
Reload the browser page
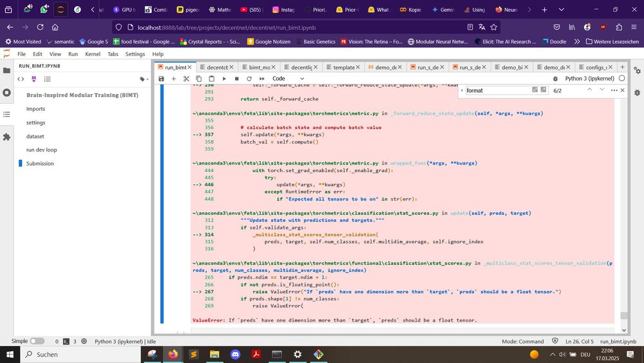(40, 27)
